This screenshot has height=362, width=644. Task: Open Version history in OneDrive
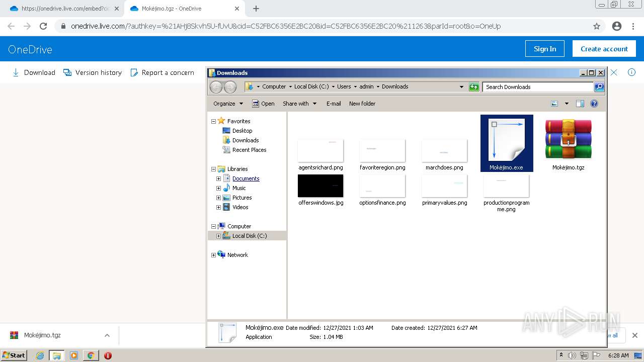(93, 72)
